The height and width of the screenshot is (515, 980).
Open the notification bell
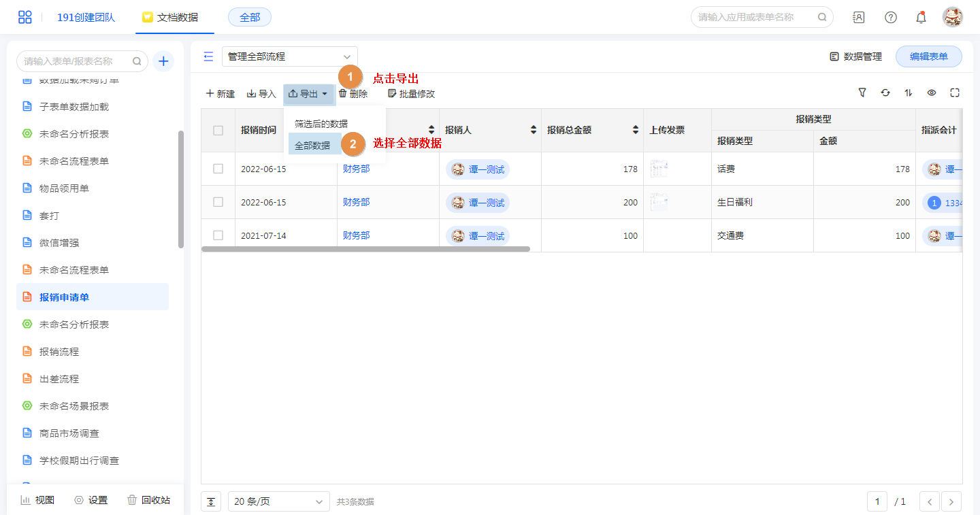pos(921,17)
